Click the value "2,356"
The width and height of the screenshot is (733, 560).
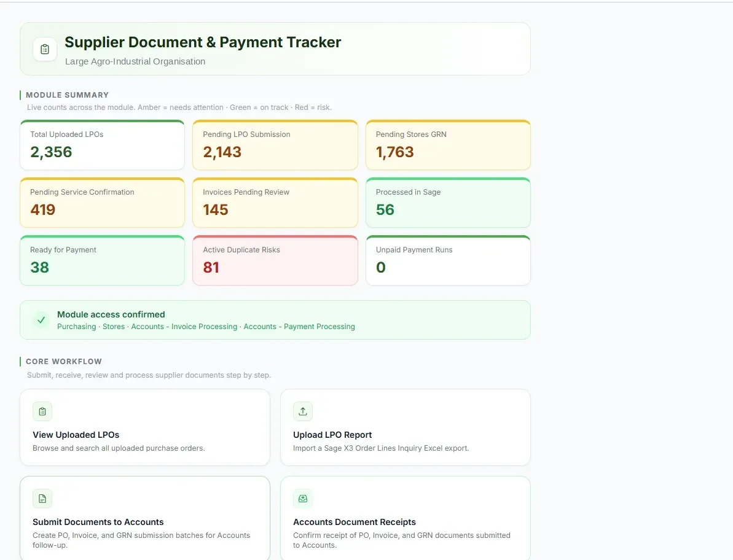51,152
